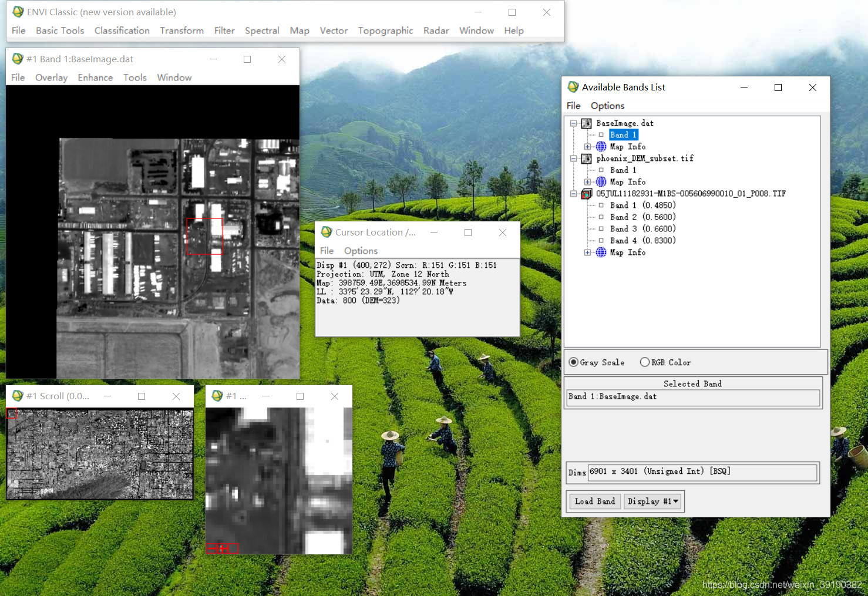The height and width of the screenshot is (596, 868).
Task: Expand Map Info under the 05JUL TIF file
Action: pos(587,252)
